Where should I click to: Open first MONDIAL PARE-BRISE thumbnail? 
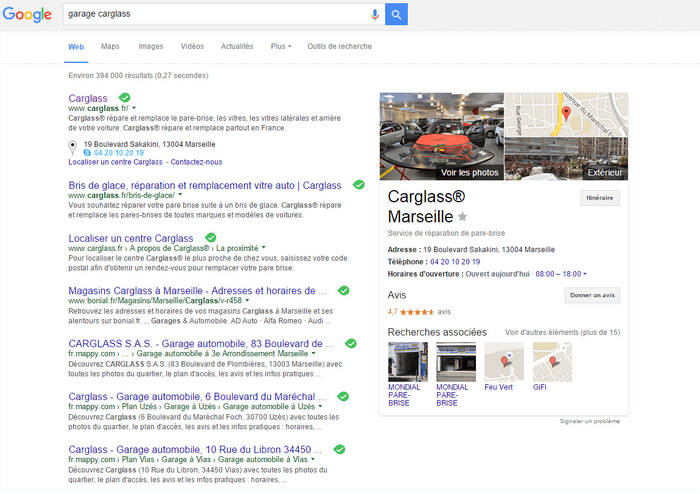coord(408,362)
